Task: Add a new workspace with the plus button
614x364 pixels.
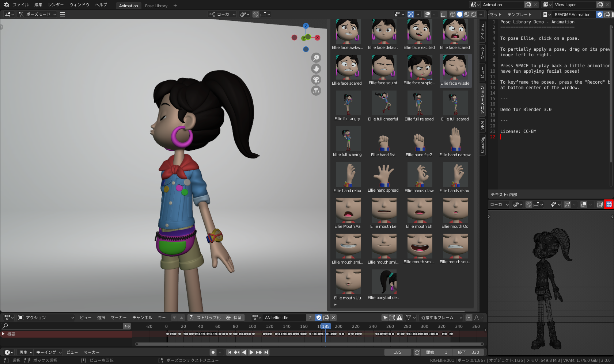Action: [x=175, y=5]
